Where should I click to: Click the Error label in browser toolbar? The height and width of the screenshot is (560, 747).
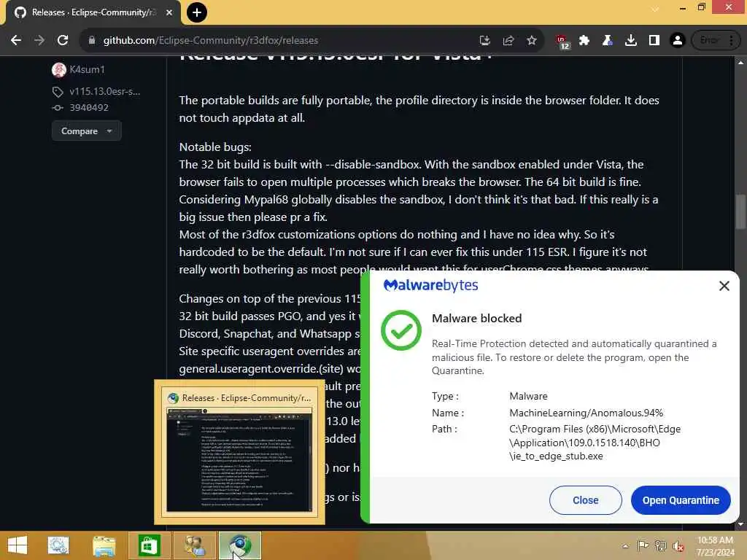coord(709,41)
